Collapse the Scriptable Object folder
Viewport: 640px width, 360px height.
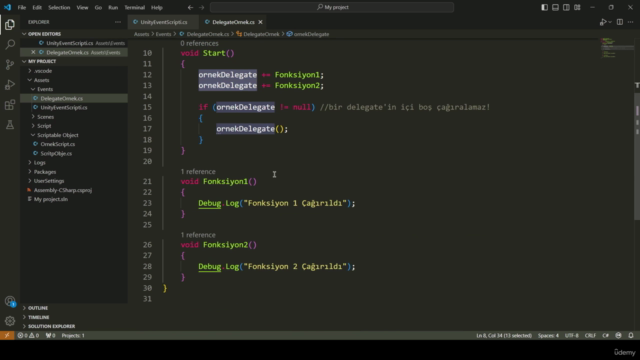coord(58,135)
